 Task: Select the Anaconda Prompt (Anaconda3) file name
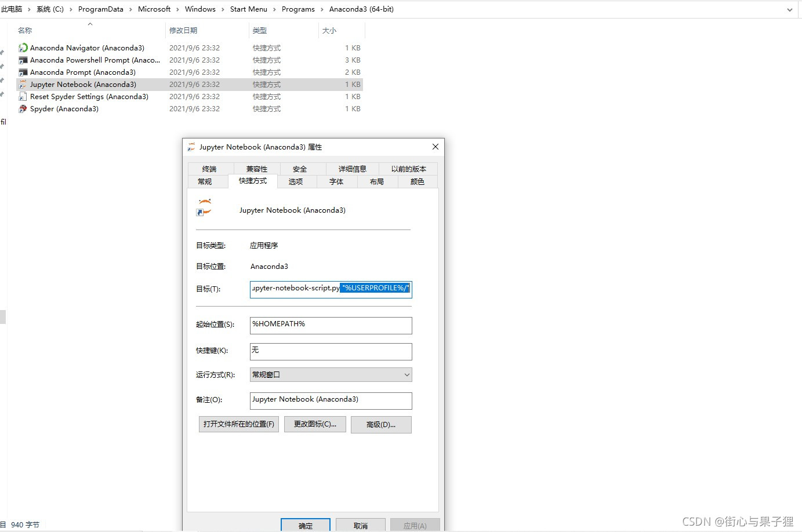[x=83, y=72]
